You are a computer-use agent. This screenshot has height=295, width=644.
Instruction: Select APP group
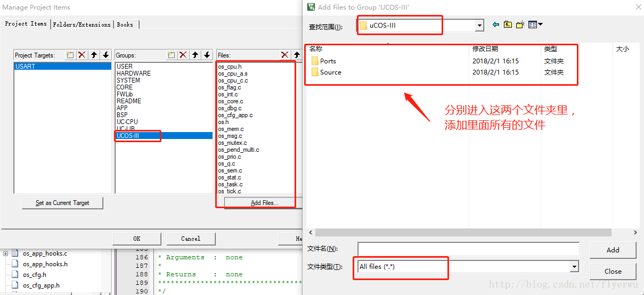[122, 108]
